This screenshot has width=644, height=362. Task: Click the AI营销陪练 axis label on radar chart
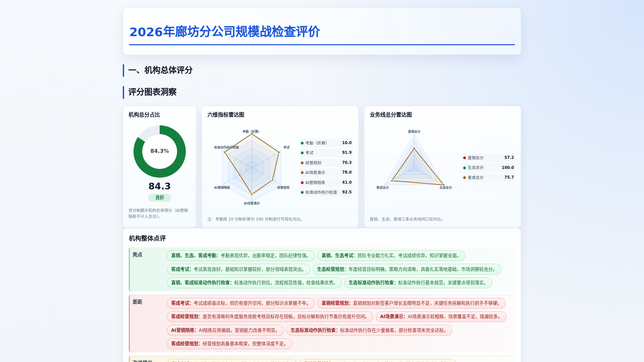(222, 188)
